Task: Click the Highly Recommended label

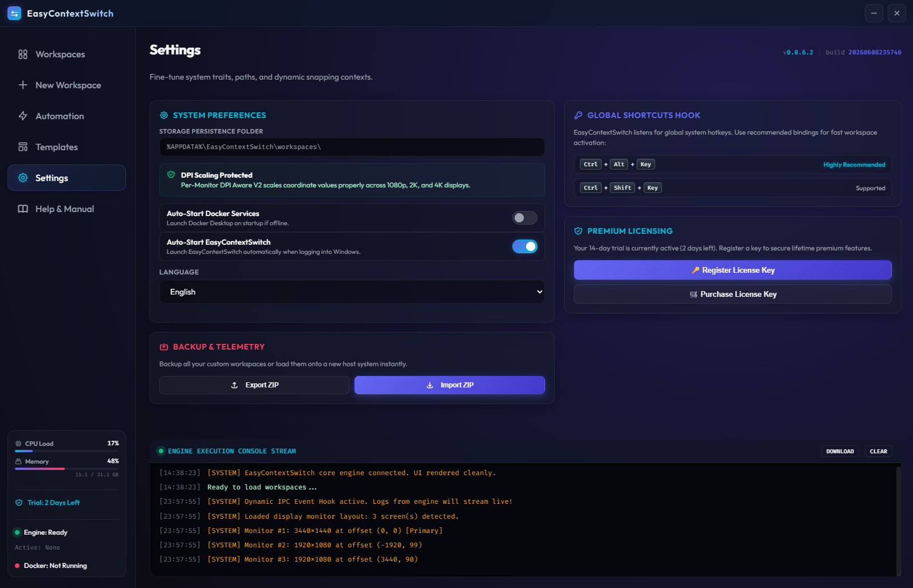Action: 854,164
